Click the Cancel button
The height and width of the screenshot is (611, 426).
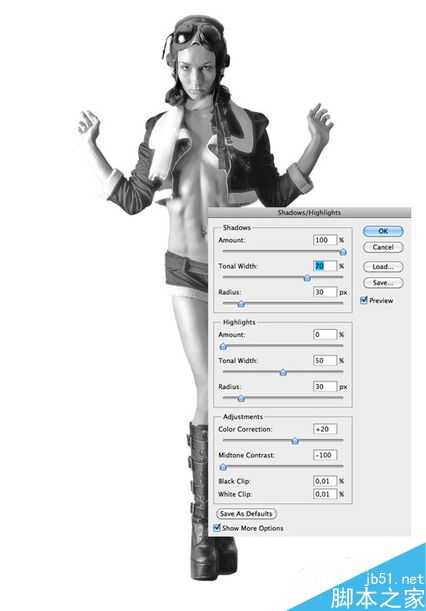(x=383, y=247)
